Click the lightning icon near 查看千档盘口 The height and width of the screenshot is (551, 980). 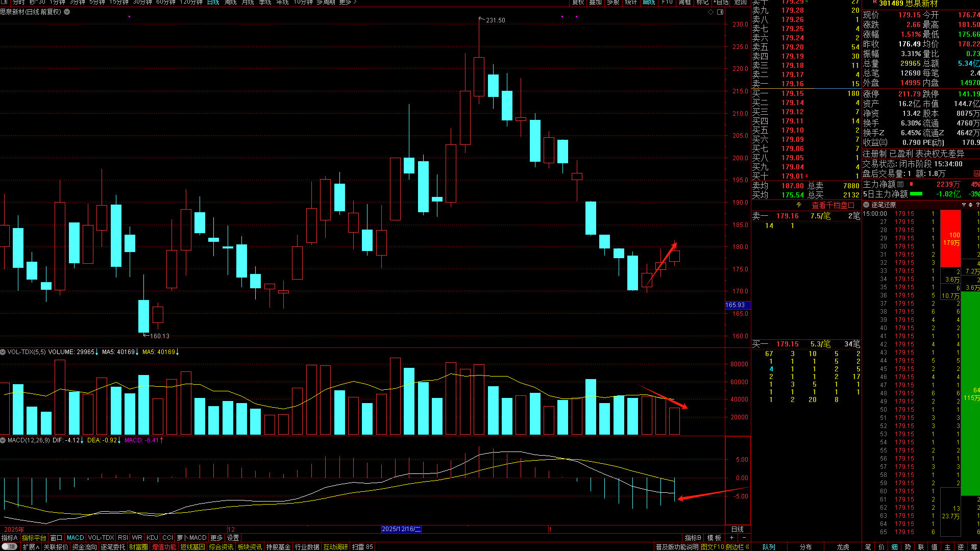799,205
